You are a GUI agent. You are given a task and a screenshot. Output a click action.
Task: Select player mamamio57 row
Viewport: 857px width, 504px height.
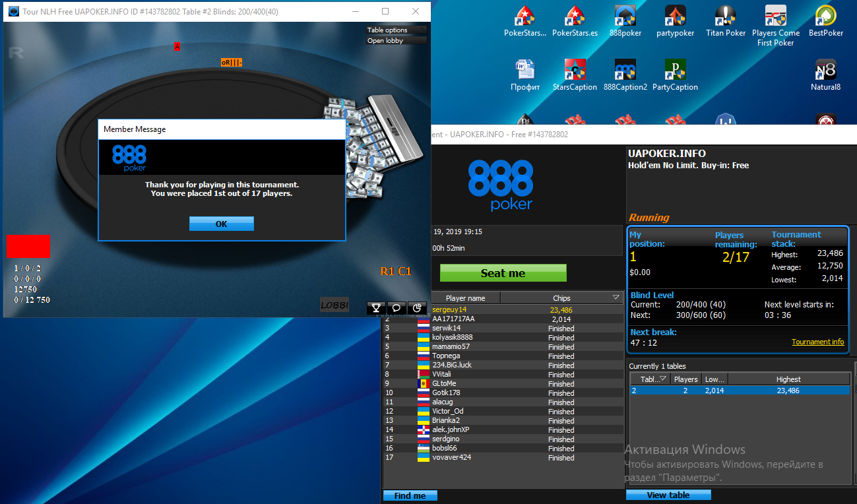503,346
